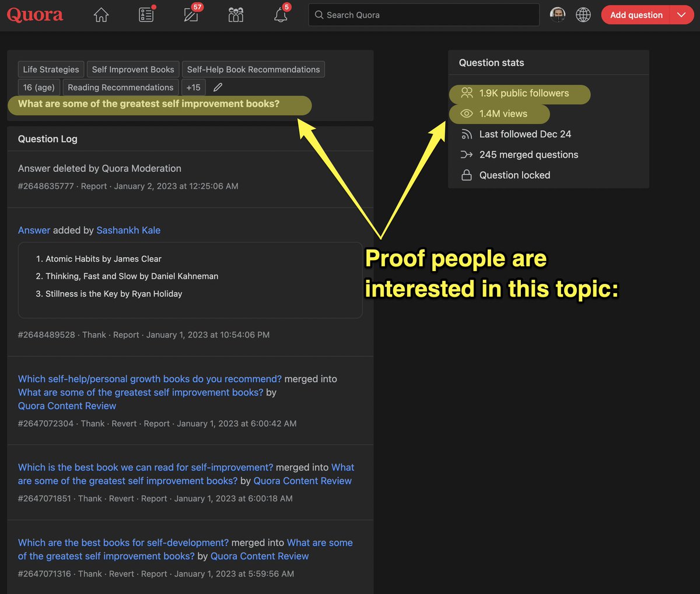Viewport: 700px width, 594px height.
Task: Click Answer deleted by Quora Moderation text
Action: [100, 168]
